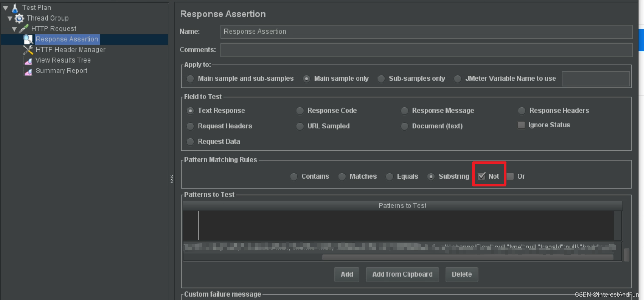Click the panel divider collapse handle
This screenshot has width=644, height=300.
pyautogui.click(x=172, y=179)
